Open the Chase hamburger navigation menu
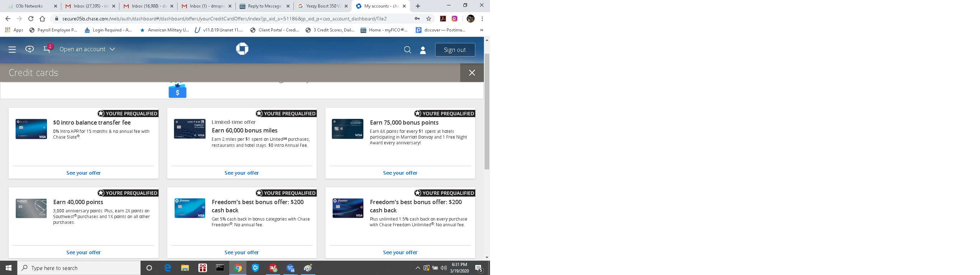 coord(12,49)
